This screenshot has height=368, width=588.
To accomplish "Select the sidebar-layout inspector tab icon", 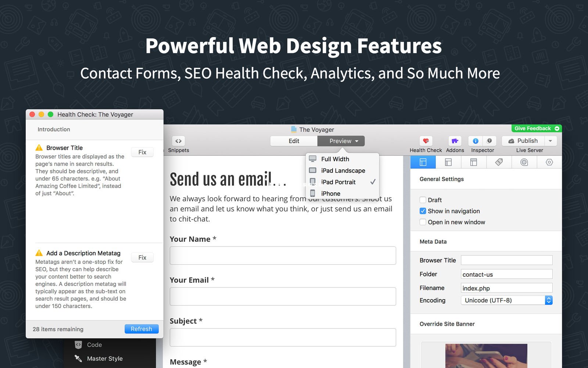I will (x=448, y=162).
